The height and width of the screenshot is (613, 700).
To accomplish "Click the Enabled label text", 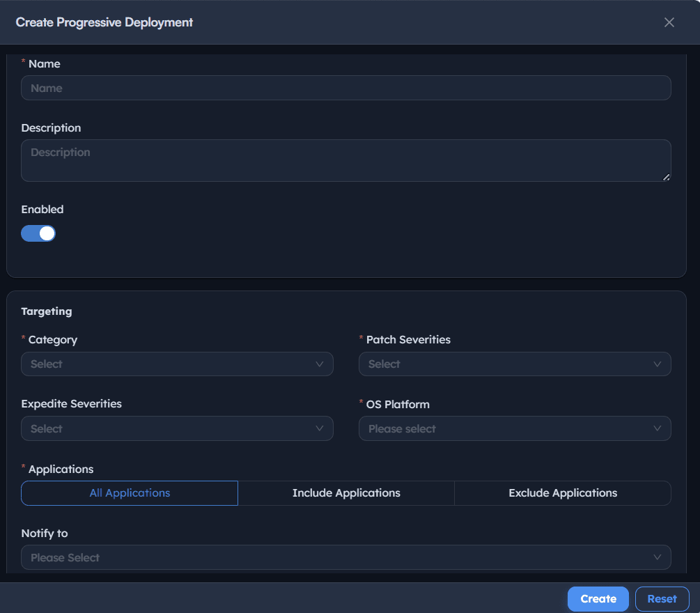I will 42,210.
